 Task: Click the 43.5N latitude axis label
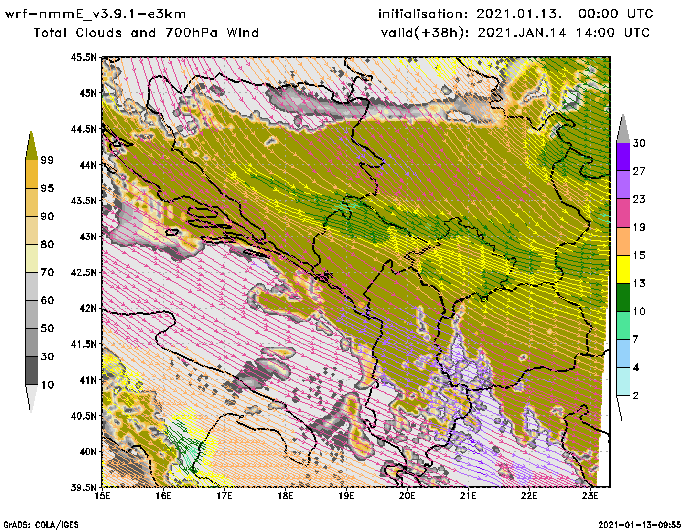(83, 200)
